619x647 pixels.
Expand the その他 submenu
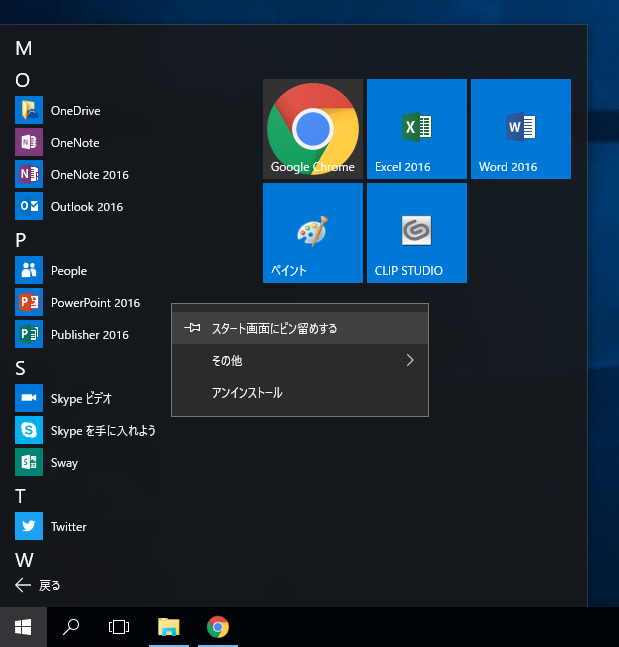pos(299,360)
